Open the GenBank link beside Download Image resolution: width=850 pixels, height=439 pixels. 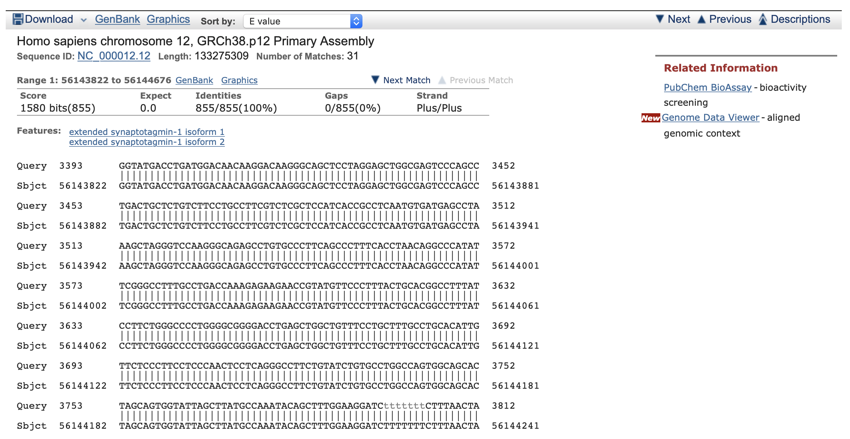tap(117, 19)
